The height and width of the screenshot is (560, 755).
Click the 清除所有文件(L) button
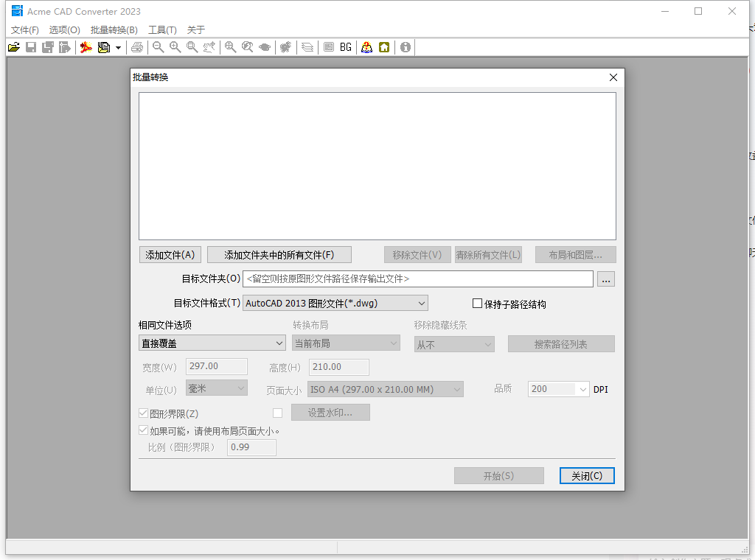click(x=488, y=255)
